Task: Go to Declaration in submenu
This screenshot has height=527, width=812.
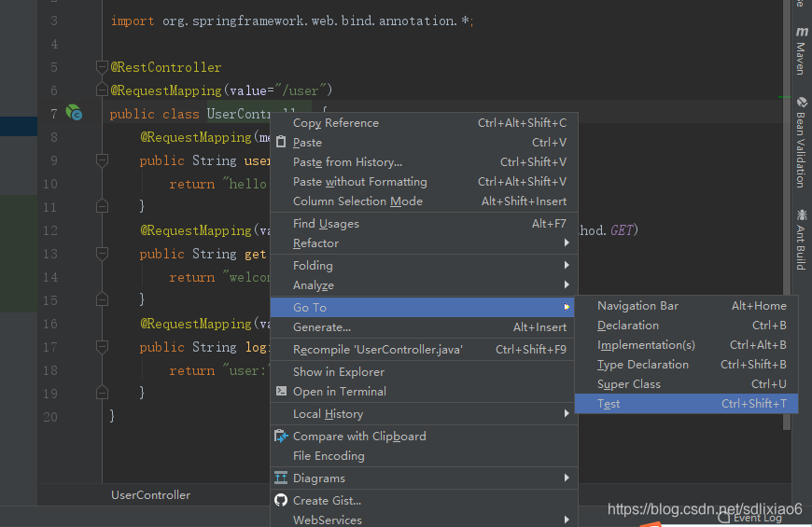Action: 686,326
